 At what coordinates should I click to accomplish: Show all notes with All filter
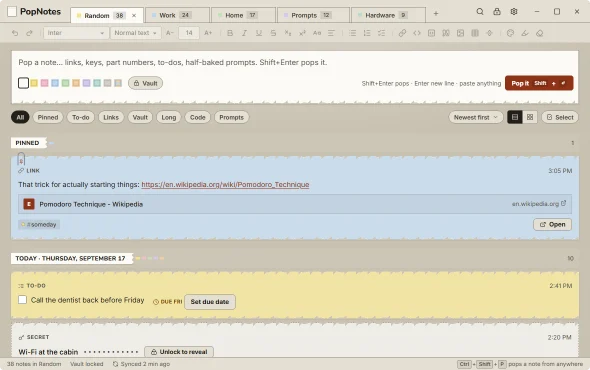coord(20,117)
